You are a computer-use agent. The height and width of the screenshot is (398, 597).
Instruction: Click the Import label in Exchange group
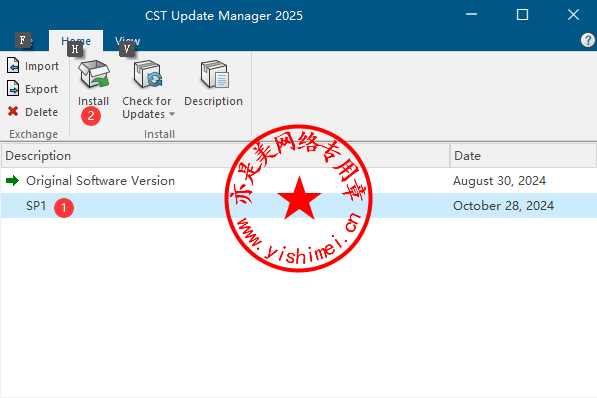click(x=42, y=66)
